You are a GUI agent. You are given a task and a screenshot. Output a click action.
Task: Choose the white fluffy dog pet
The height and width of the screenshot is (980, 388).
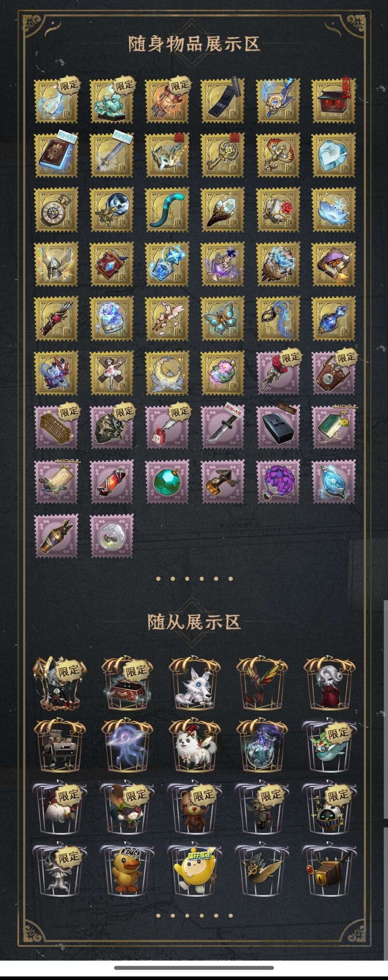(x=195, y=744)
